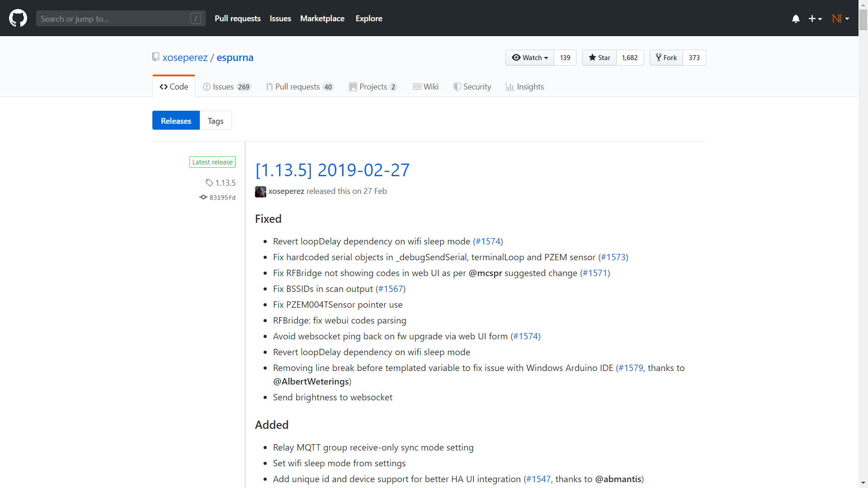868x488 pixels.
Task: Open the user profile menu
Action: click(840, 19)
